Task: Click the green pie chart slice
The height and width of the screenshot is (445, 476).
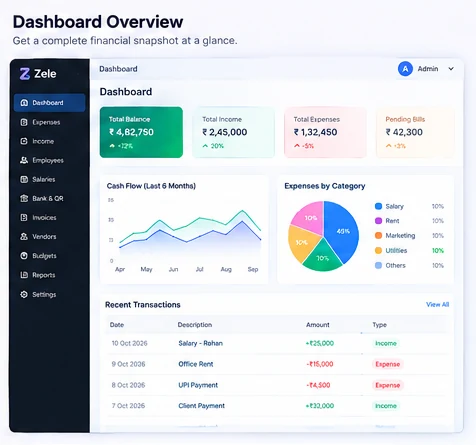Action: pyautogui.click(x=323, y=257)
